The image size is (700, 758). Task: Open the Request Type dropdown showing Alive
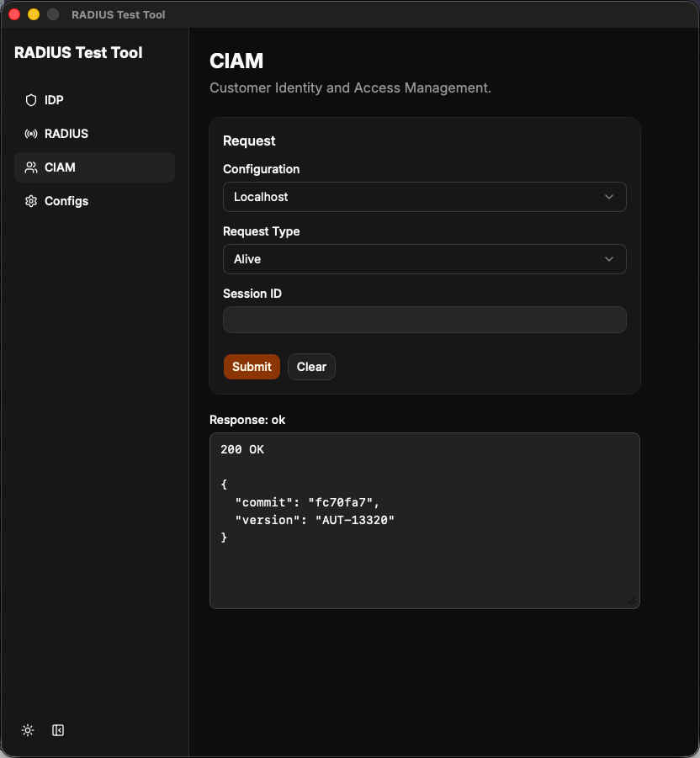click(424, 259)
